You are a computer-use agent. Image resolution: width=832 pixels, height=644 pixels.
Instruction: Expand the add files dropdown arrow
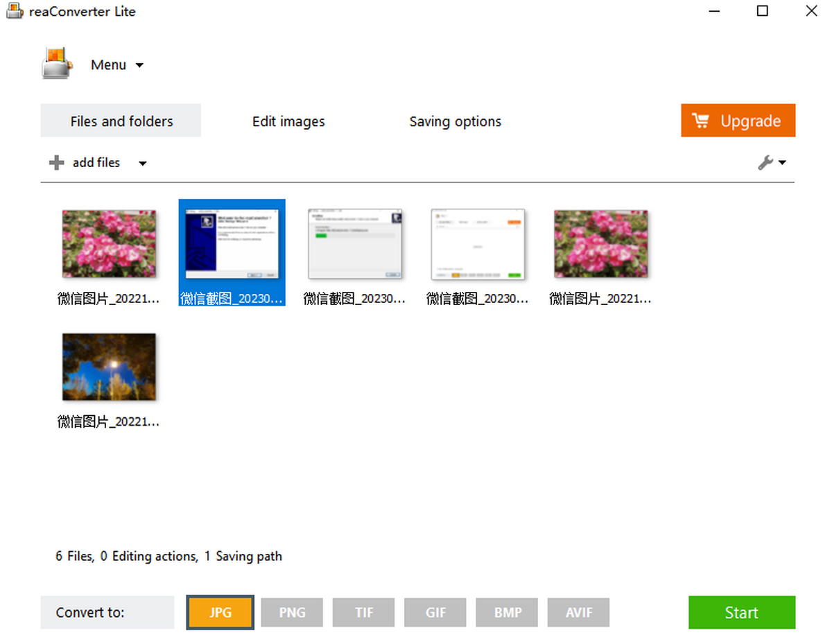click(x=142, y=164)
